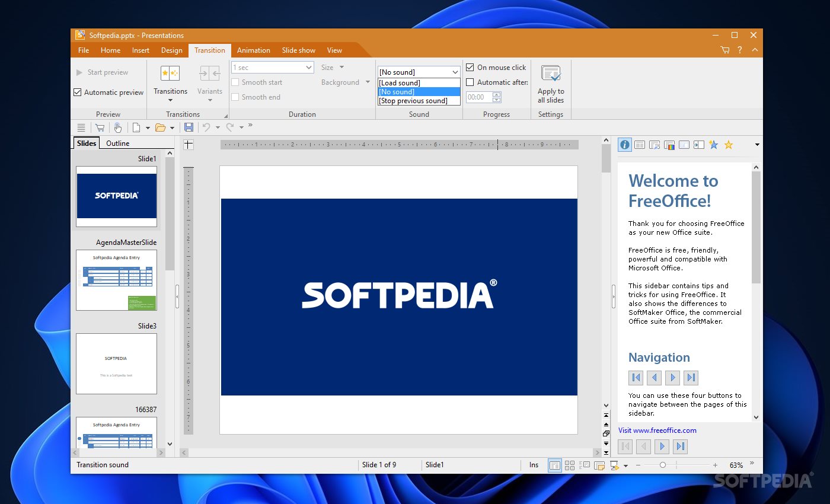The image size is (830, 504).
Task: Click the help question mark icon
Action: point(740,50)
